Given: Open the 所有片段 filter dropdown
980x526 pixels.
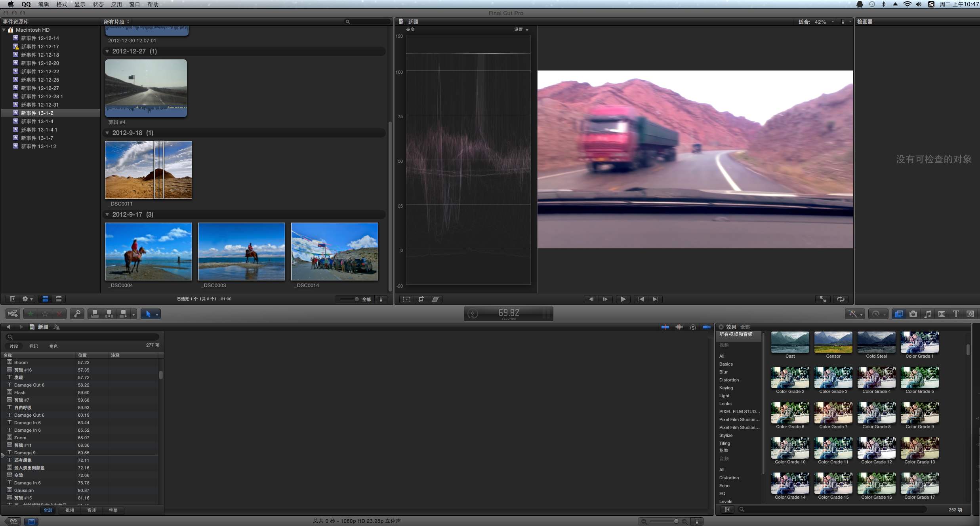Looking at the screenshot, I should tap(116, 22).
